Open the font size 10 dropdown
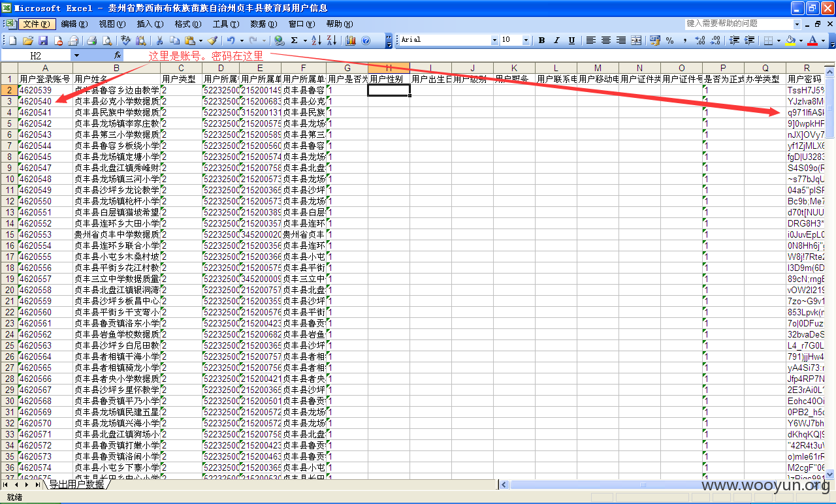The image size is (836, 504). pyautogui.click(x=526, y=40)
